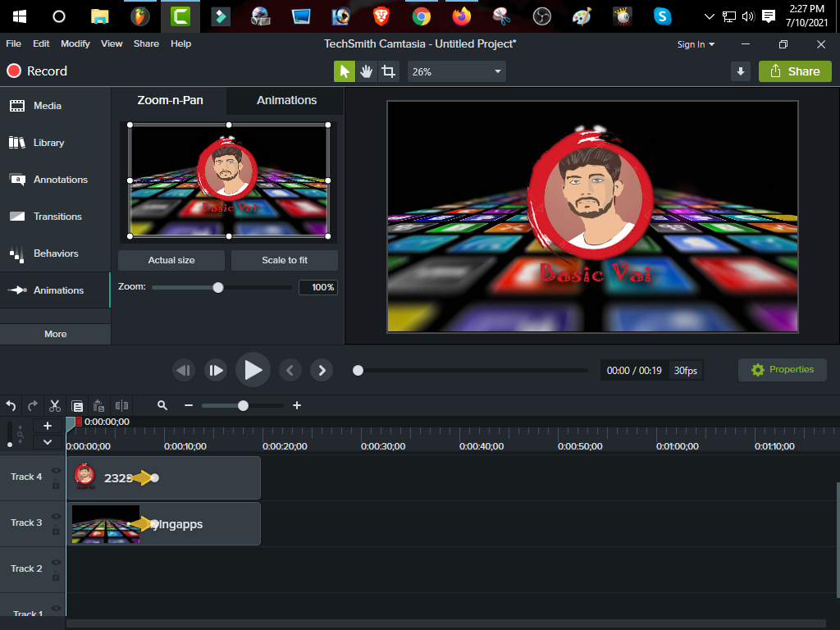
Task: Click the Zoom 100% input field
Action: [x=318, y=287]
